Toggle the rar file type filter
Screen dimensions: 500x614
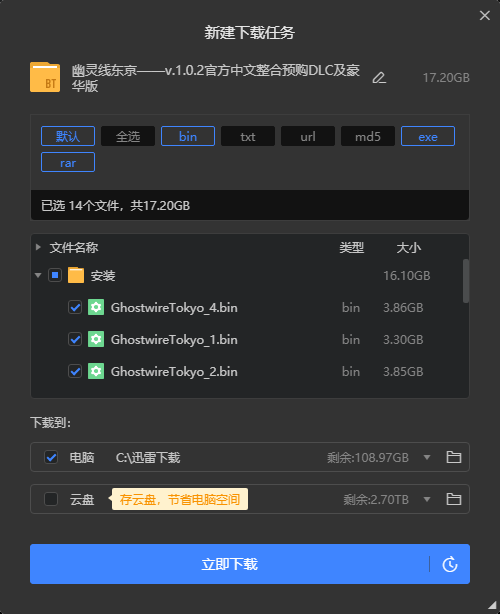(x=68, y=162)
